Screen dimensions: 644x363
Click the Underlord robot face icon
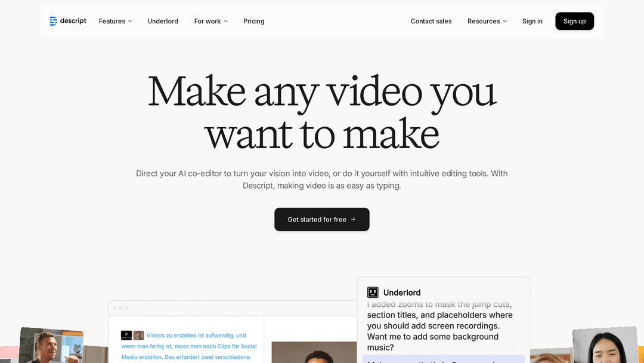[x=373, y=293]
